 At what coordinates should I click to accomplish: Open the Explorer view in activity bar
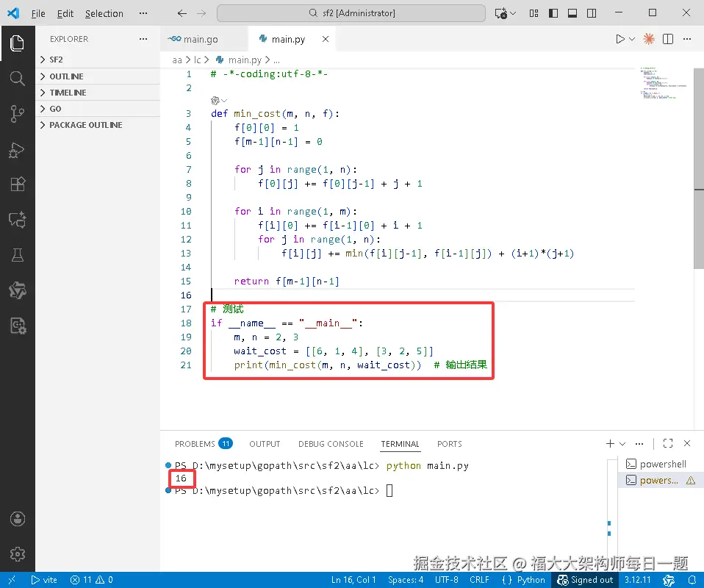[x=17, y=43]
